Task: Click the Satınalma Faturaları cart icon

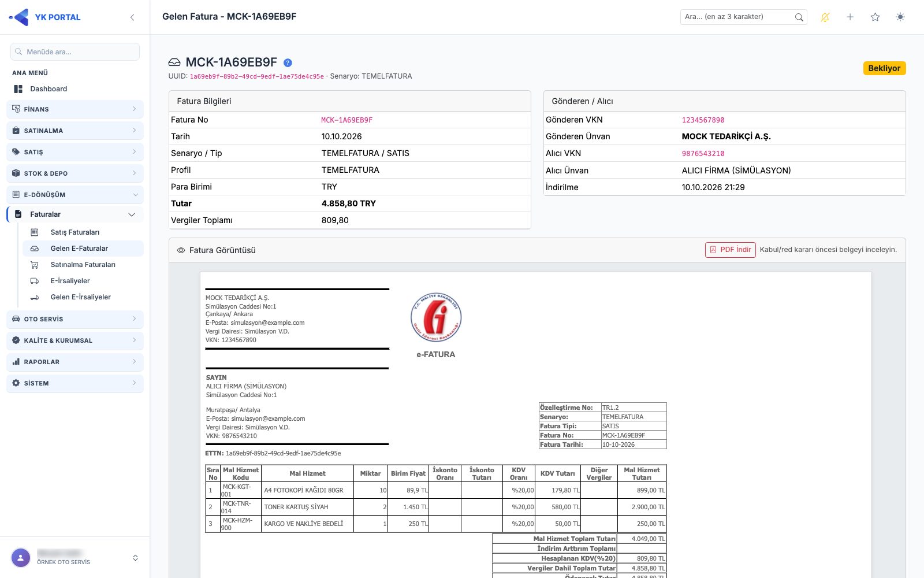Action: (35, 265)
